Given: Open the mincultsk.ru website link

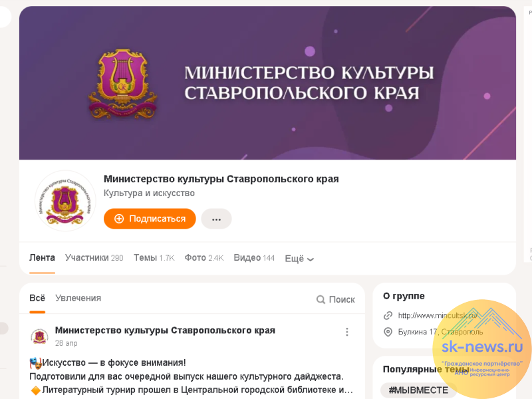Looking at the screenshot, I should (438, 315).
